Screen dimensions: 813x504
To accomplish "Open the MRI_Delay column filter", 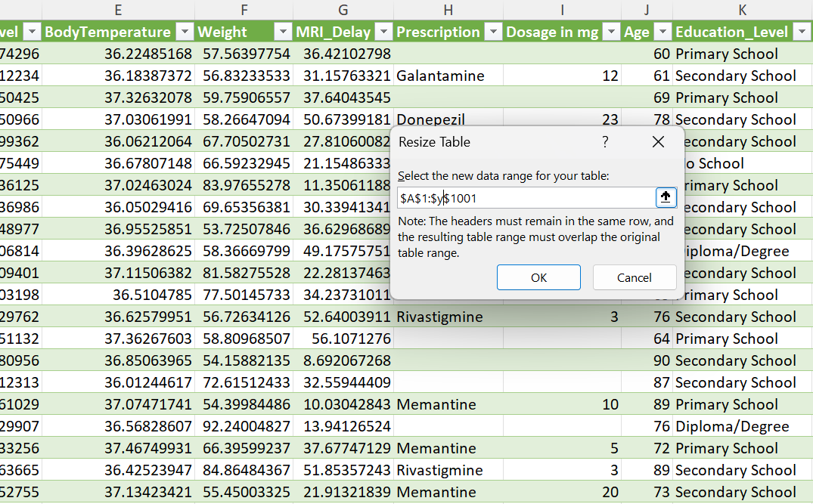I will [382, 32].
